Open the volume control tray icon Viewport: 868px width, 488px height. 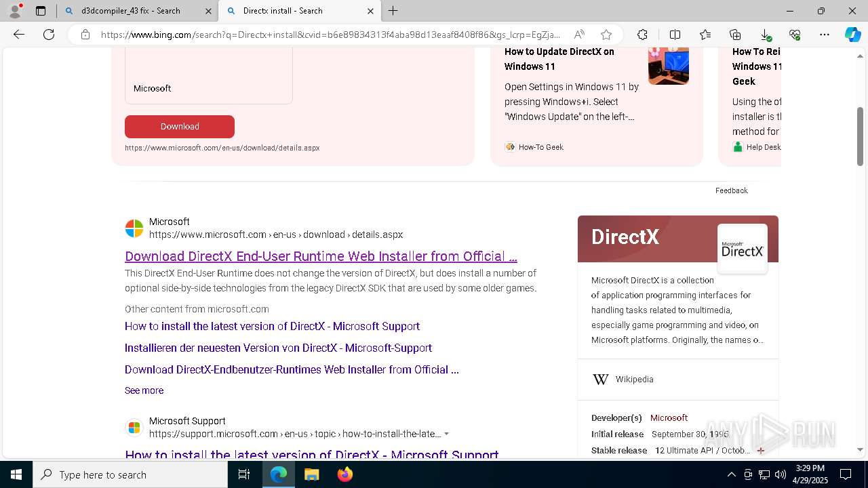(x=781, y=474)
